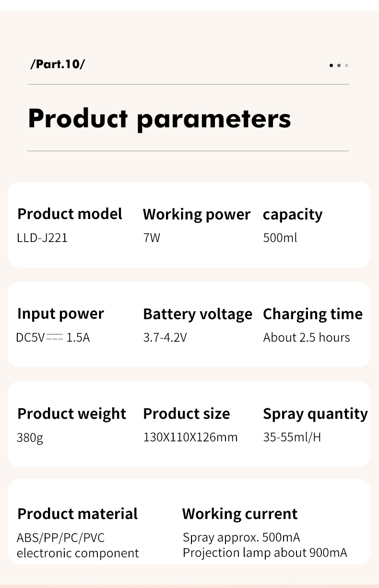Image resolution: width=379 pixels, height=588 pixels.
Task: Select the Product weight label
Action: [x=71, y=414]
